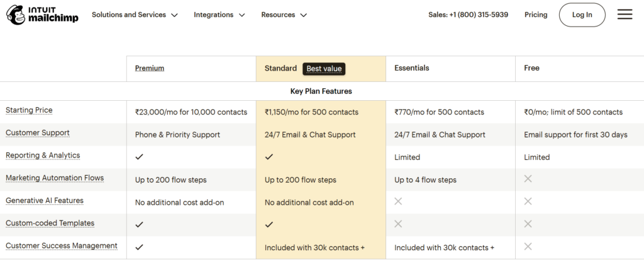
Task: Click the Intuit Mailchimp logo
Action: (x=42, y=14)
